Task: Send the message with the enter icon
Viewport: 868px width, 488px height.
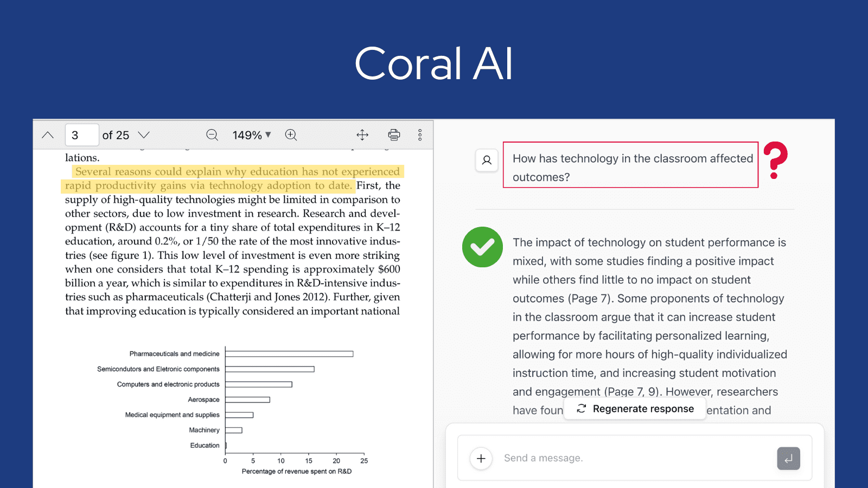Action: point(788,458)
